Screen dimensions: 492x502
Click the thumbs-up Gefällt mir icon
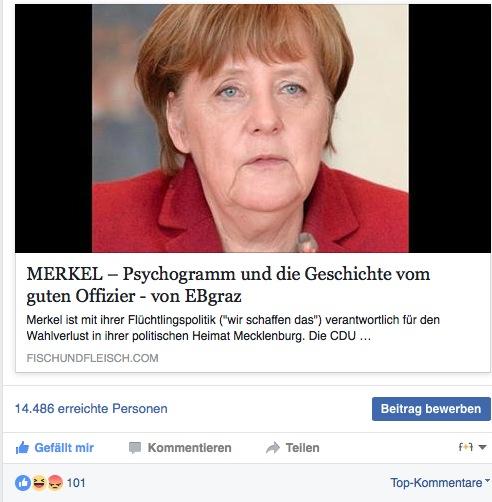(22, 448)
